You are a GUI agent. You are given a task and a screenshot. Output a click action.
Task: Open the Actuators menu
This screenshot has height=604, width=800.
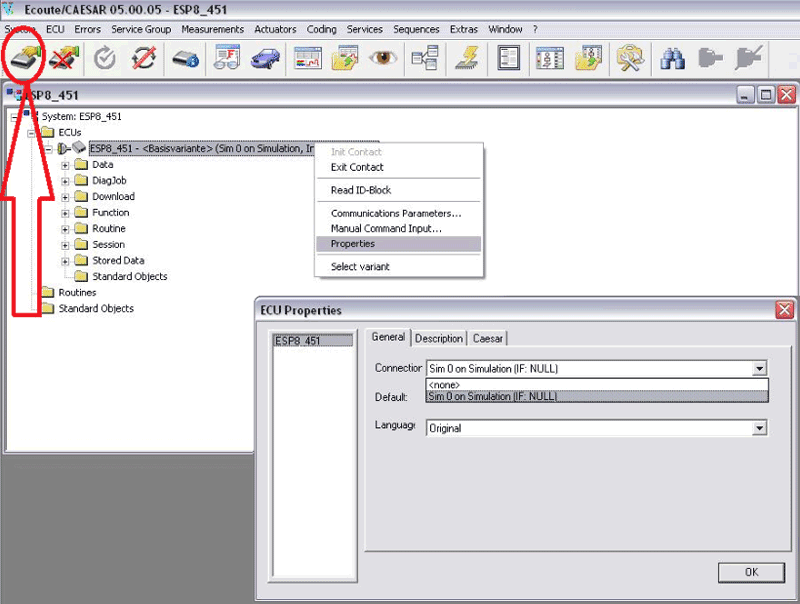[x=276, y=29]
